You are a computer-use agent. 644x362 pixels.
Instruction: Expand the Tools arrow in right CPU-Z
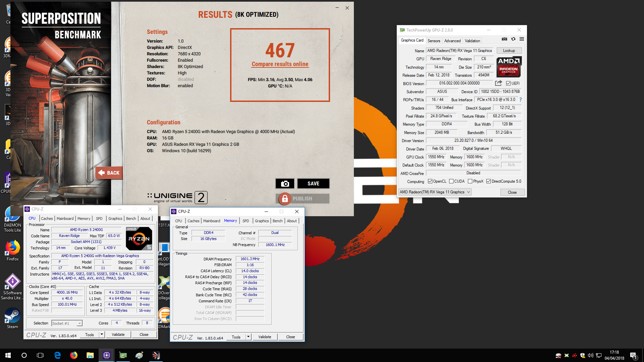pyautogui.click(x=248, y=337)
